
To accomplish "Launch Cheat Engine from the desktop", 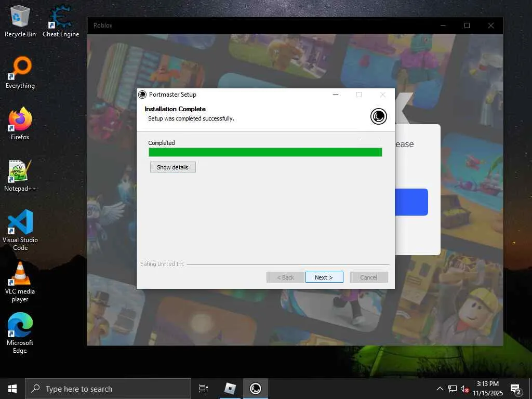I will click(61, 21).
